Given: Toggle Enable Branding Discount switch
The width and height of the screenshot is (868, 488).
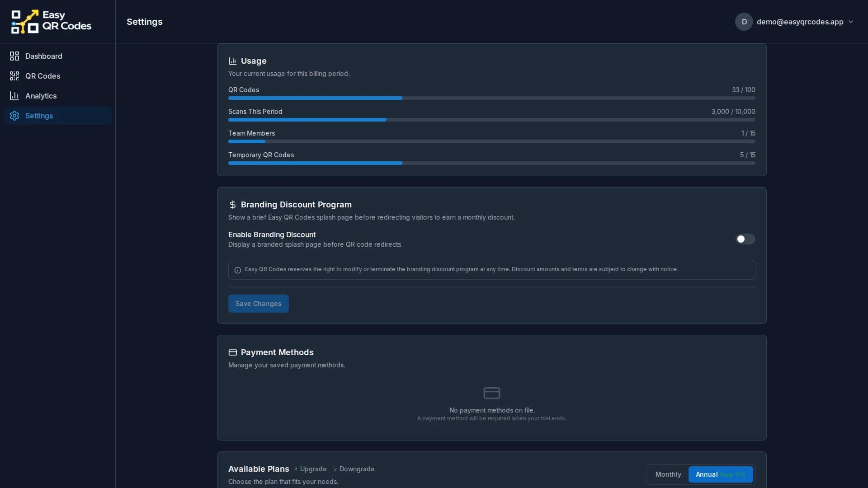Looking at the screenshot, I should 745,239.
